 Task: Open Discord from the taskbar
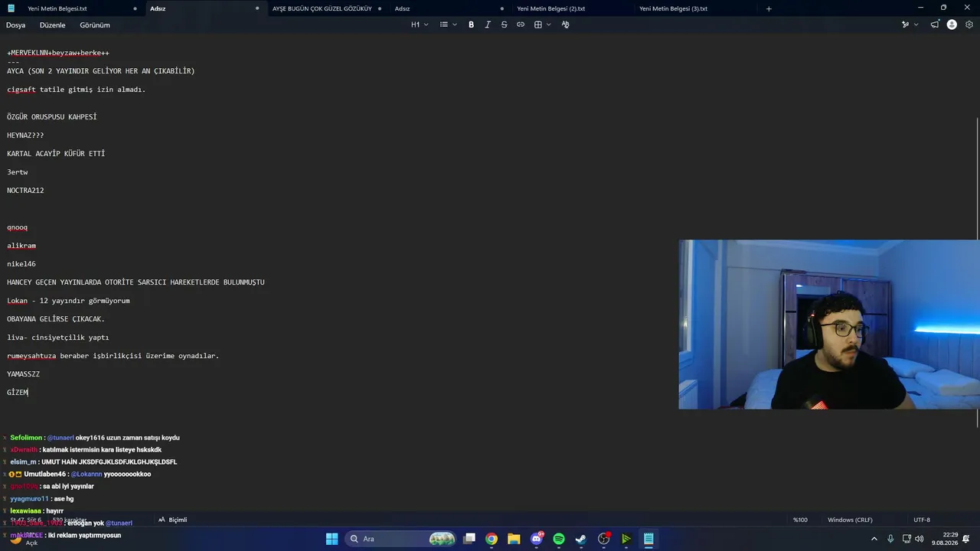pyautogui.click(x=537, y=539)
